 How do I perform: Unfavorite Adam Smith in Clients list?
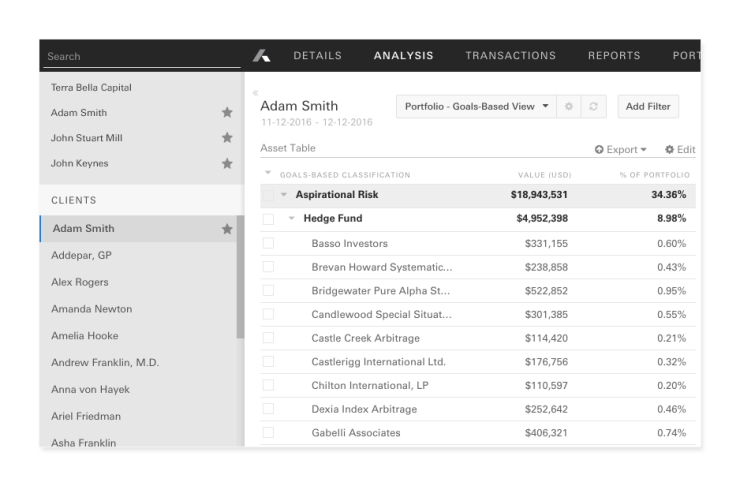point(227,229)
